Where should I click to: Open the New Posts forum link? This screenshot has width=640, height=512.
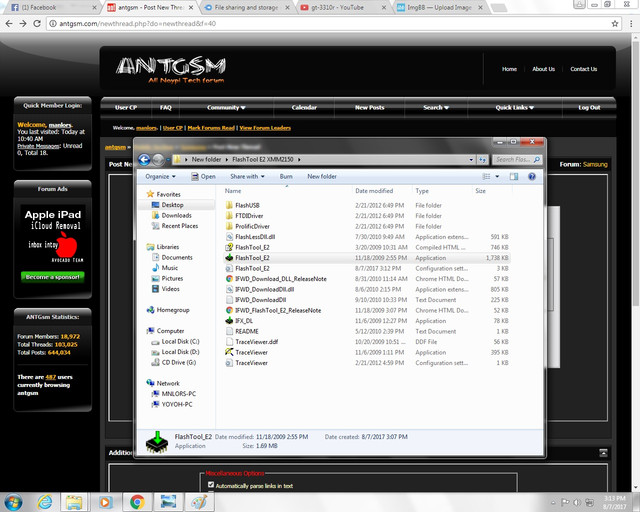369,107
